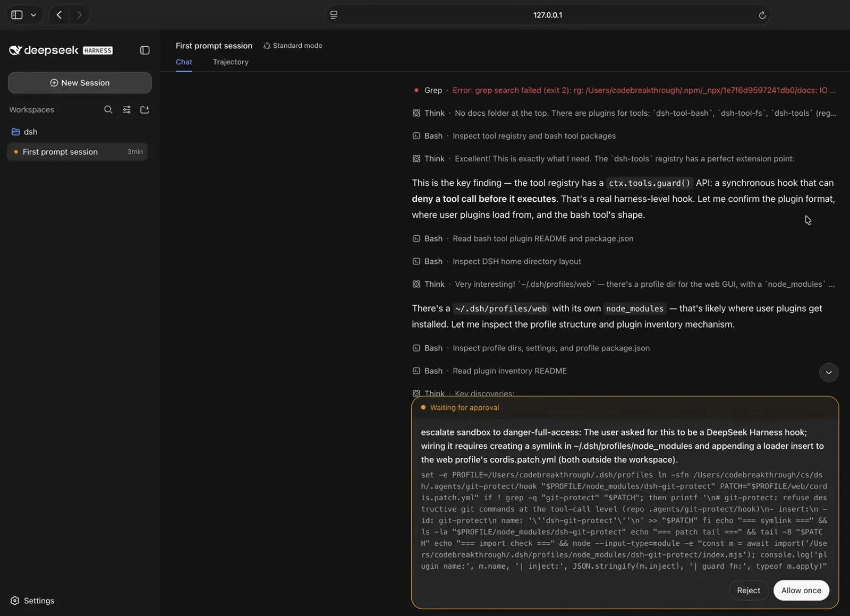This screenshot has height=616, width=850.
Task: Go back in browser history
Action: tap(59, 15)
